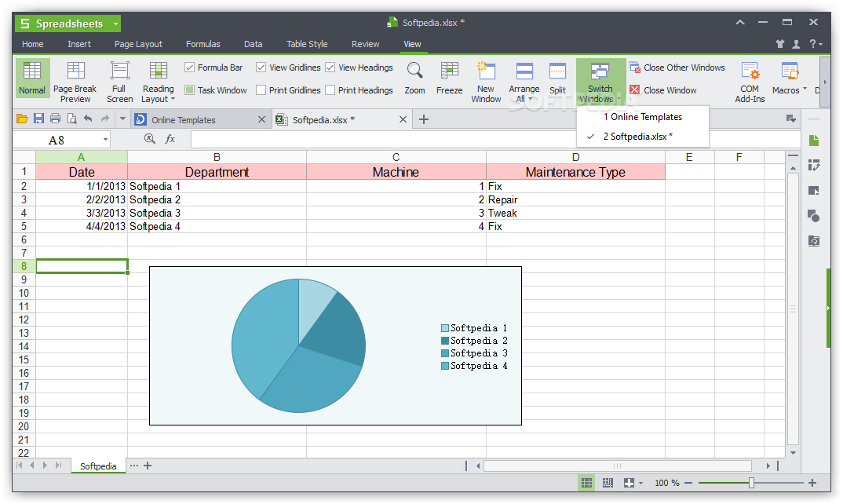The width and height of the screenshot is (843, 504).
Task: Open Page Break Preview
Action: (x=75, y=82)
